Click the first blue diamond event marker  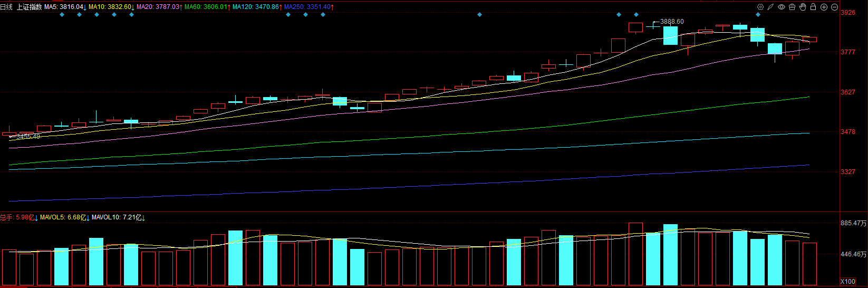click(62, 15)
